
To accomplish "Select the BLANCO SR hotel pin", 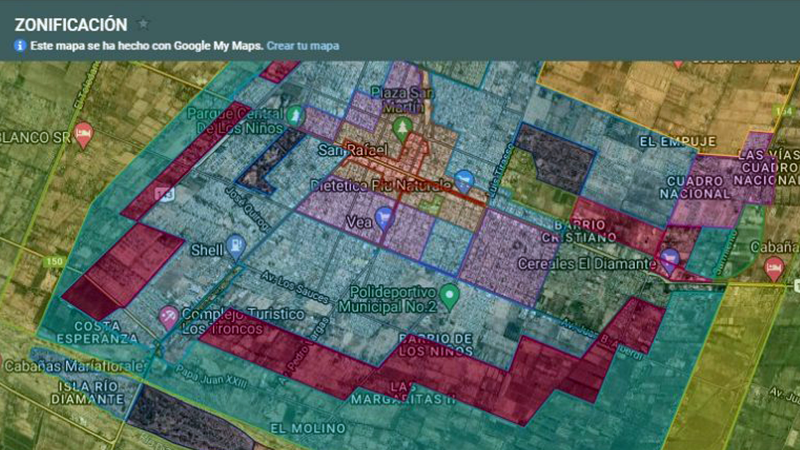I will click(83, 134).
